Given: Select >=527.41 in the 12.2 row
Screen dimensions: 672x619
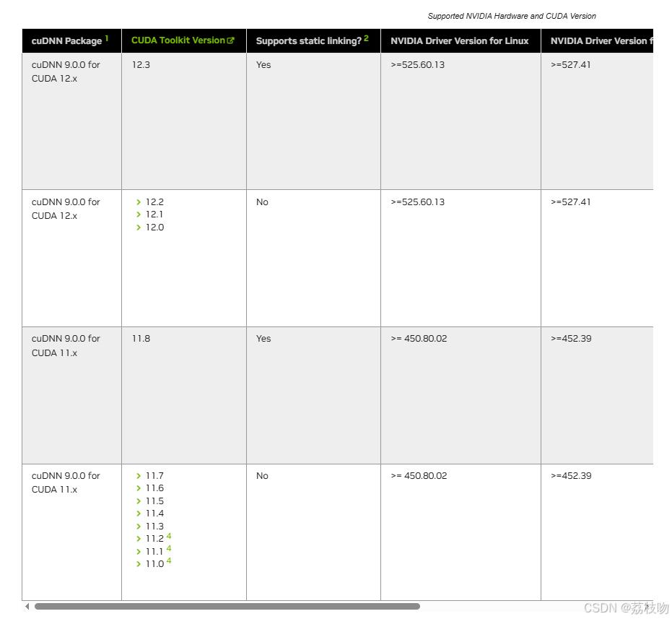Looking at the screenshot, I should coord(571,202).
